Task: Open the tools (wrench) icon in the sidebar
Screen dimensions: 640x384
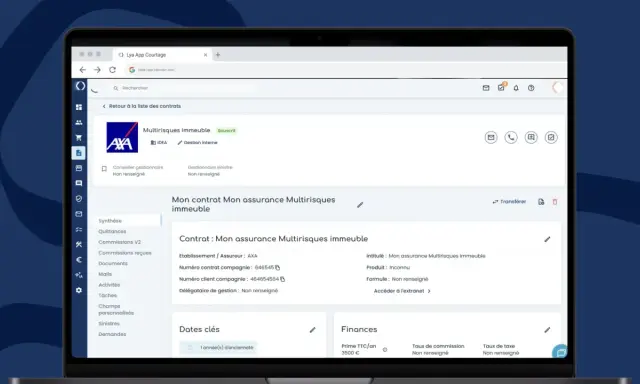Action: tap(79, 244)
